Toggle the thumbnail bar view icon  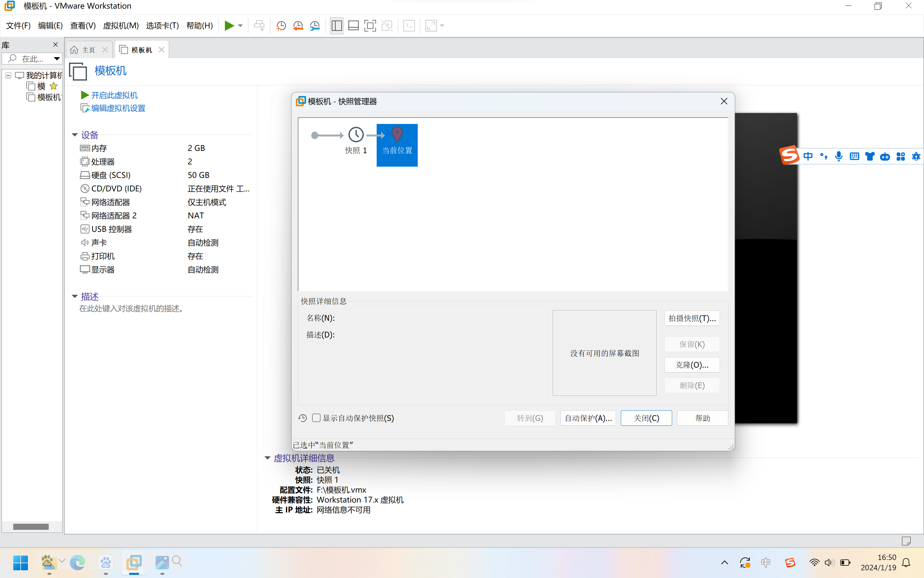354,26
